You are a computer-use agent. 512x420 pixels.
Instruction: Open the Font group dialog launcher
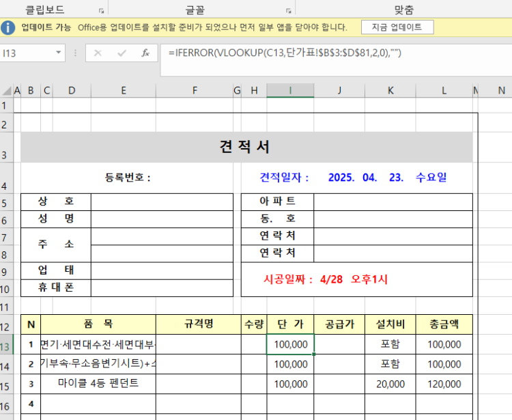(288, 11)
